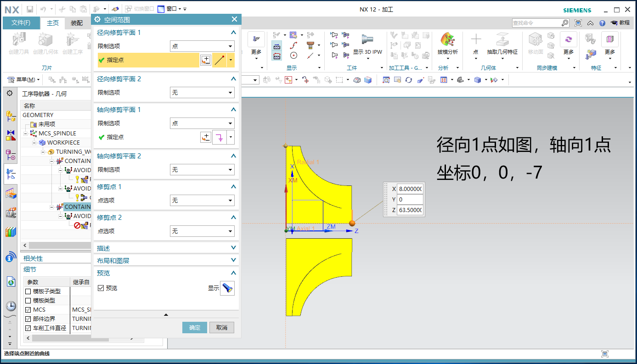This screenshot has width=637, height=364.
Task: Open 限制选项 dropdown under 轴向修剪平面 1
Action: pyautogui.click(x=202, y=123)
